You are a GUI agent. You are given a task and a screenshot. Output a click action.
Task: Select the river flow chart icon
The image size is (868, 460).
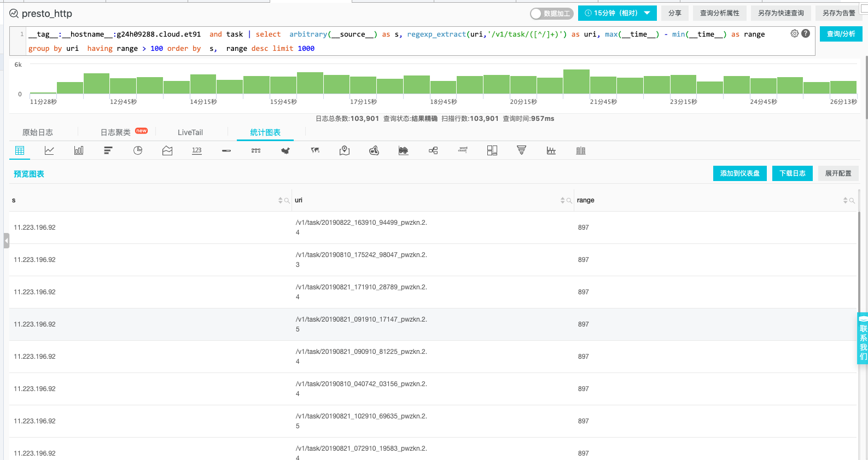[404, 150]
